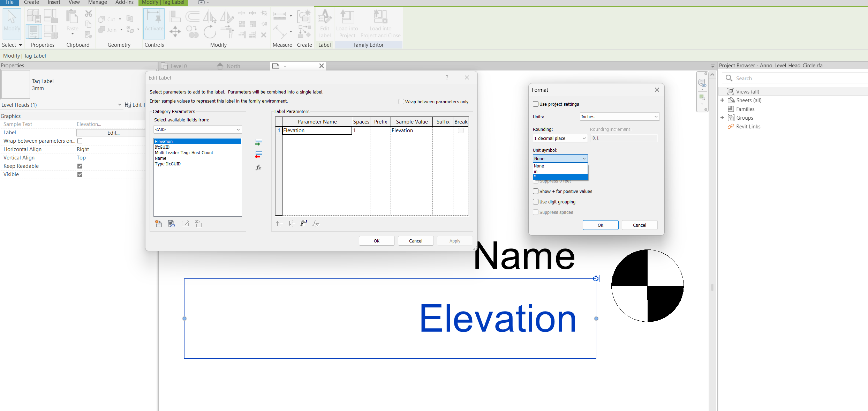
Task: Enable Use project settings in Format dialog
Action: point(536,104)
